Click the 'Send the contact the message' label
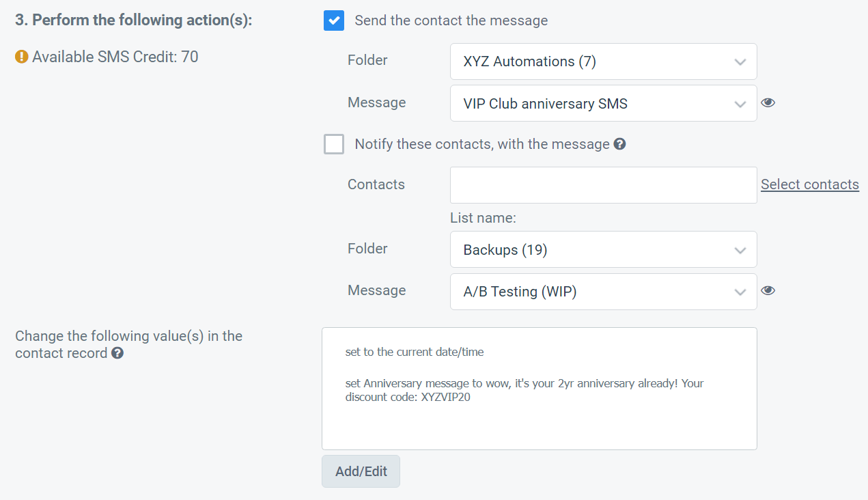The width and height of the screenshot is (868, 500). pos(451,20)
